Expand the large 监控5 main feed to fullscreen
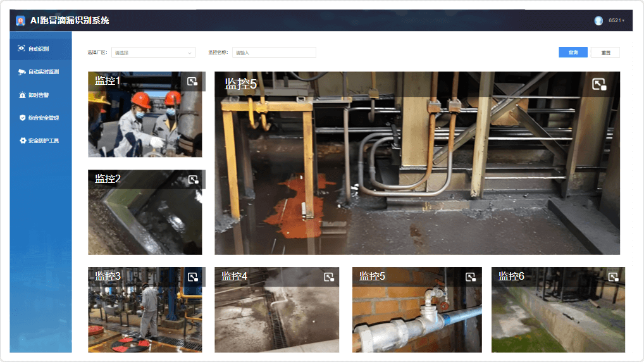644x362 pixels. click(598, 84)
